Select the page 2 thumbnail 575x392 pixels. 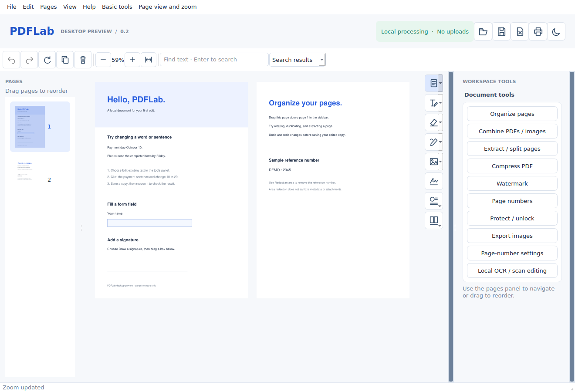(40, 179)
